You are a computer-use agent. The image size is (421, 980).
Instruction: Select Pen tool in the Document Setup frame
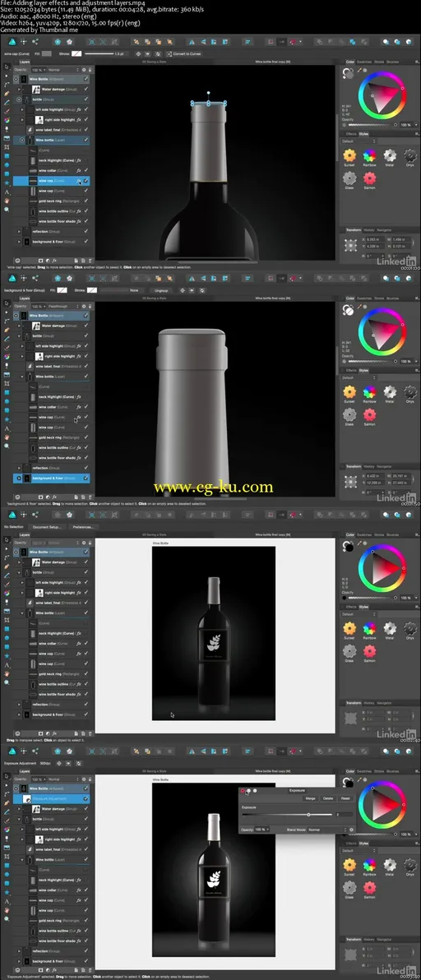pos(7,566)
